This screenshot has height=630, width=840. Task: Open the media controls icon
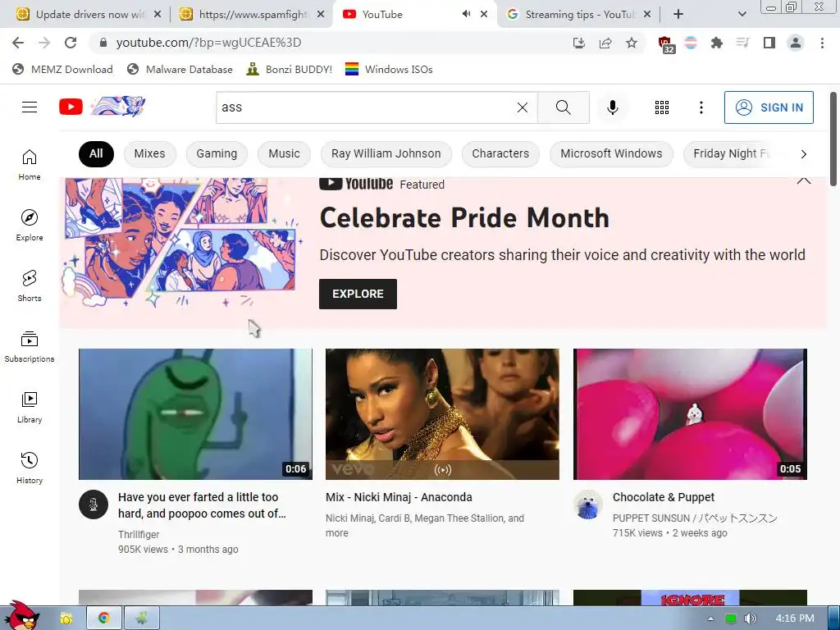[x=742, y=43]
